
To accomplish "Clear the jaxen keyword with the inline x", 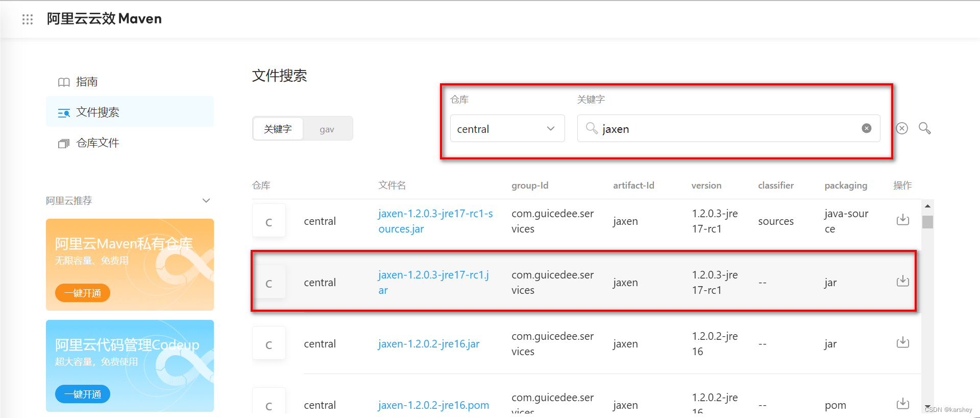I will 867,128.
